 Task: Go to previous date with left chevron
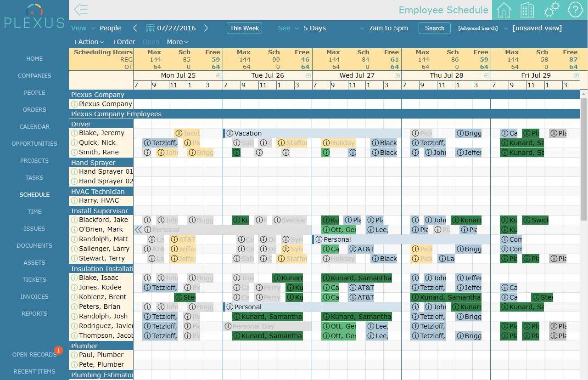point(135,28)
